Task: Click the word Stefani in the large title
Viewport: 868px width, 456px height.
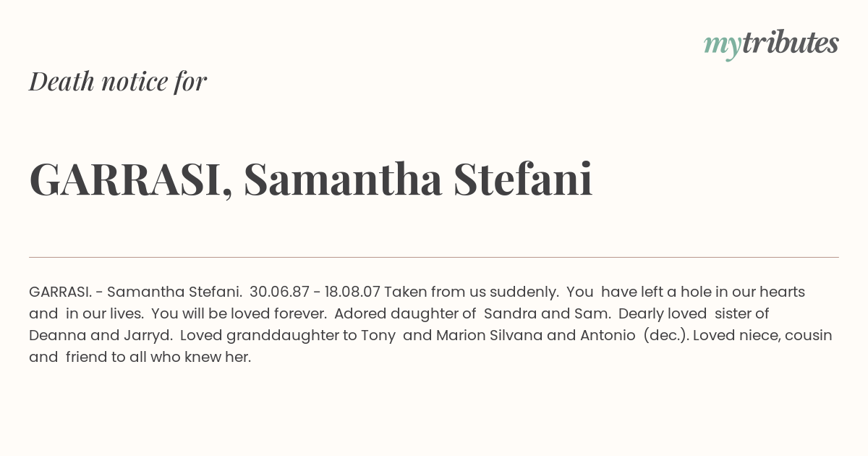Action: [523, 179]
